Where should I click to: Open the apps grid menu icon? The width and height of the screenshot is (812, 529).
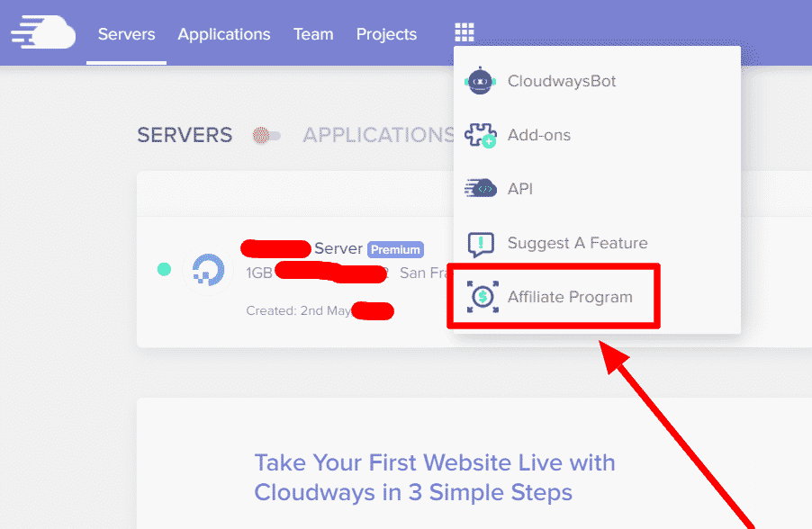[464, 32]
